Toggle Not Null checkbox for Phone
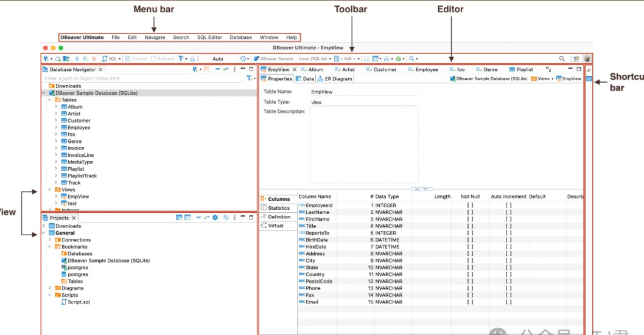Viewport: 644px width, 335px height. click(x=470, y=288)
